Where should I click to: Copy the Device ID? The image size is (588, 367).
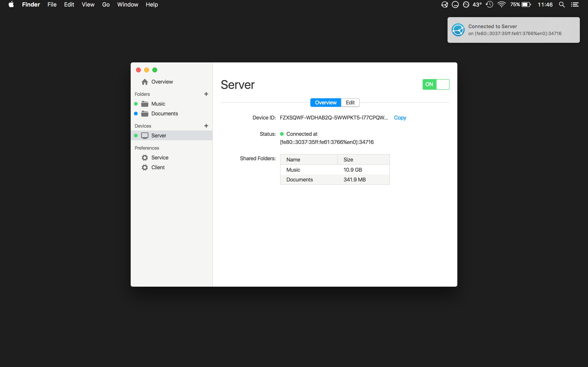click(400, 118)
